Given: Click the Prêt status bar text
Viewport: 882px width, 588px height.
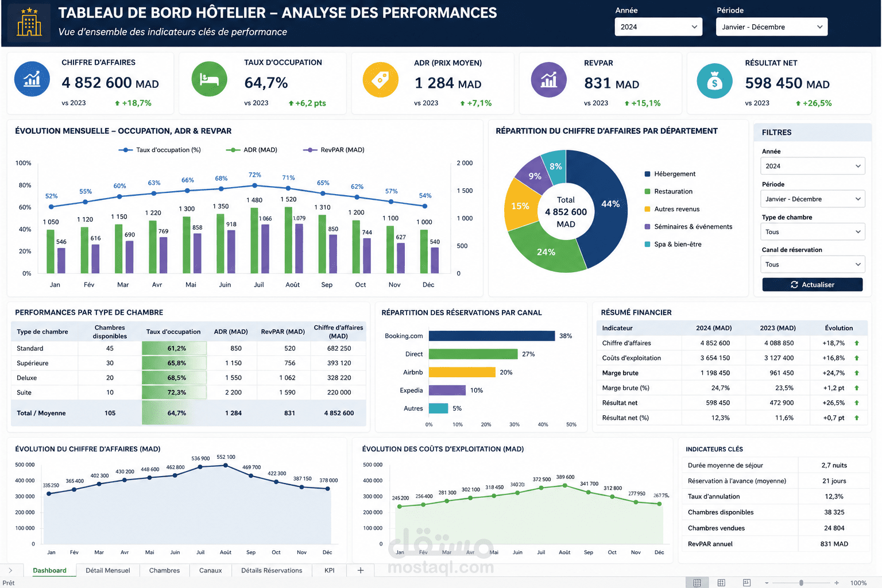Looking at the screenshot, I should point(9,583).
